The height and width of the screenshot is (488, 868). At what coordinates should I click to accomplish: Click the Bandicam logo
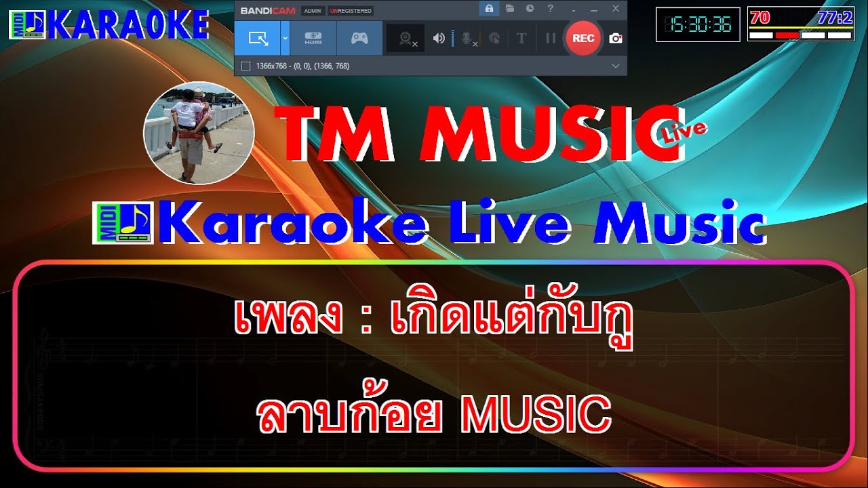click(267, 11)
